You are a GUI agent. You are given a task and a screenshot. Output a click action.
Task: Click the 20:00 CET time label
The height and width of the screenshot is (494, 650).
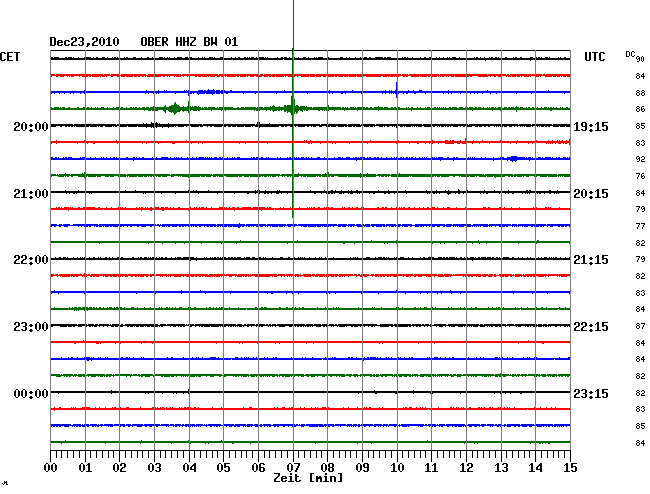tap(31, 126)
